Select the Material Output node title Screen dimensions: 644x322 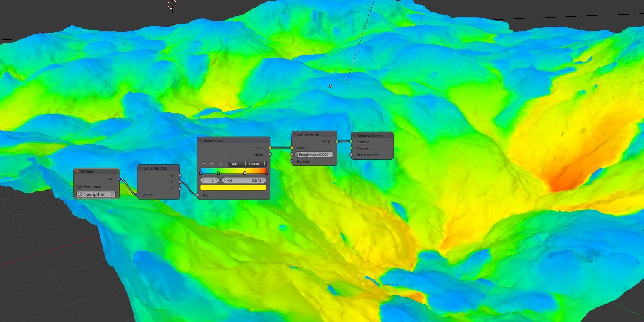[x=370, y=136]
